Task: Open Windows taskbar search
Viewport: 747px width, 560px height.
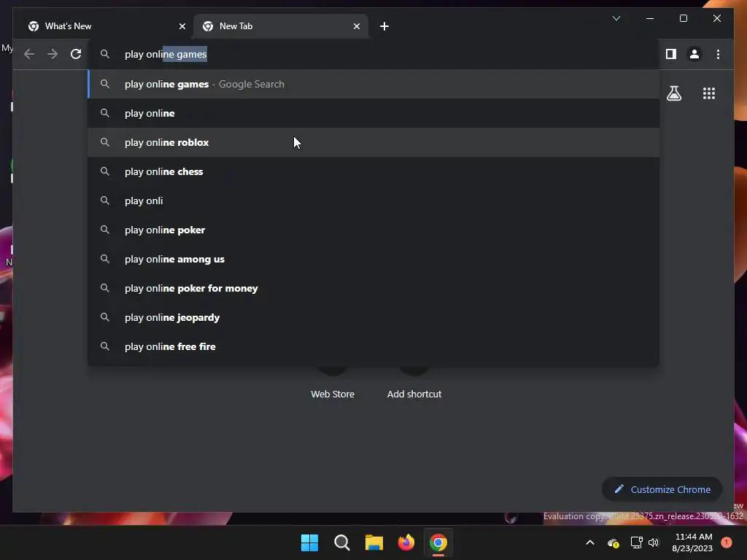Action: tap(341, 542)
